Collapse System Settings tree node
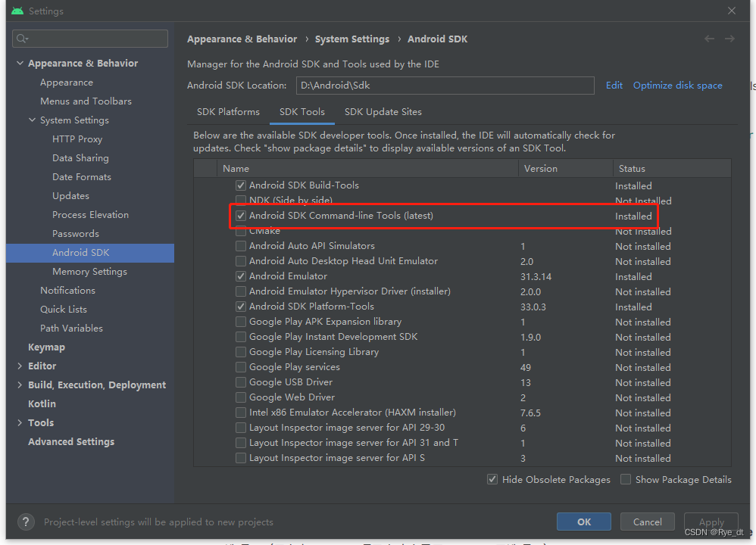The height and width of the screenshot is (545, 756). (32, 120)
